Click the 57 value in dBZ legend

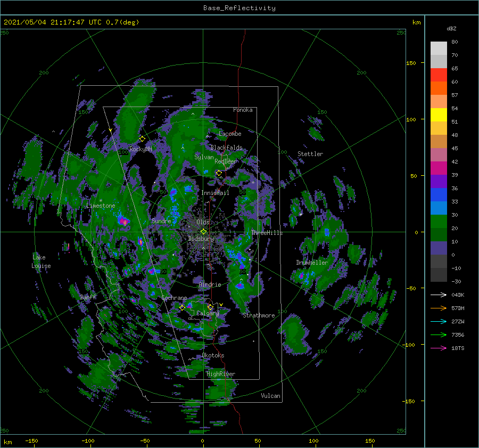click(x=455, y=95)
